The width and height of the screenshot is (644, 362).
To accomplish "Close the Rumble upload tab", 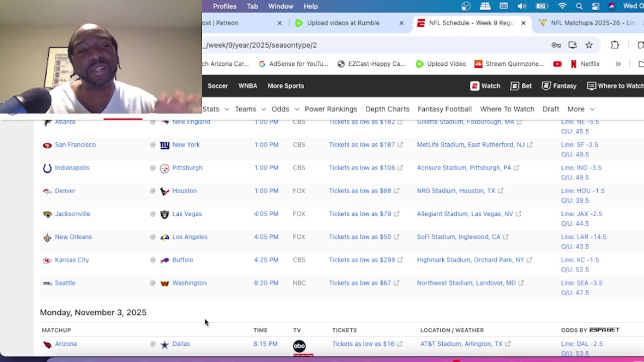I will 401,23.
